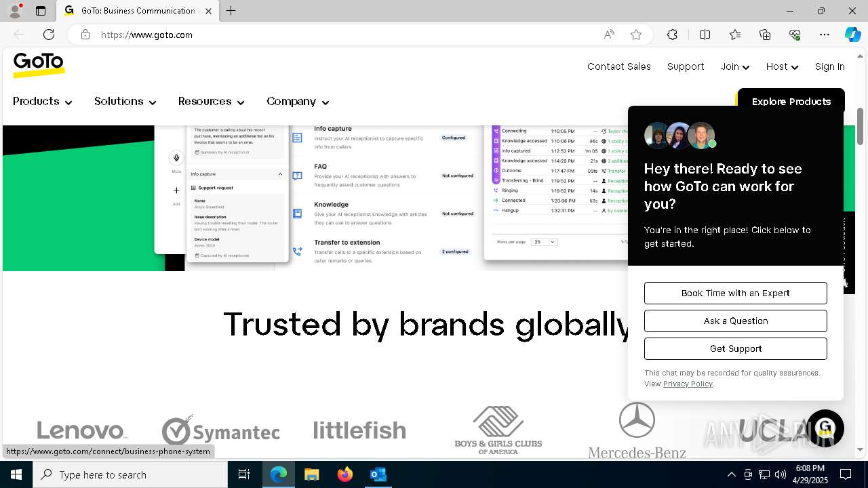
Task: Open Favorites list icon
Action: [735, 35]
